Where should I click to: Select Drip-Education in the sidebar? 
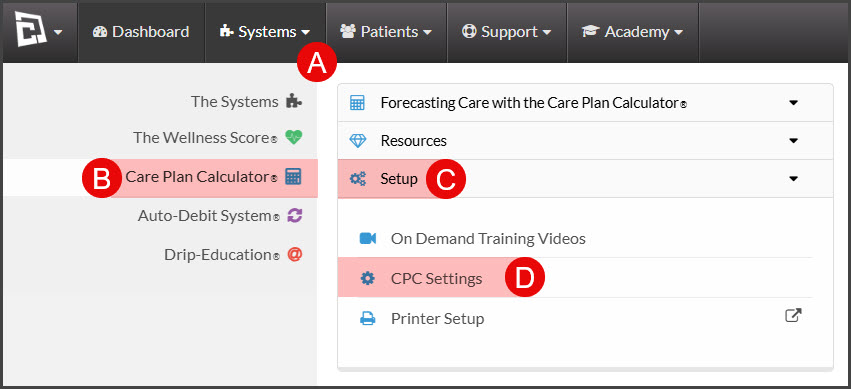(x=222, y=255)
